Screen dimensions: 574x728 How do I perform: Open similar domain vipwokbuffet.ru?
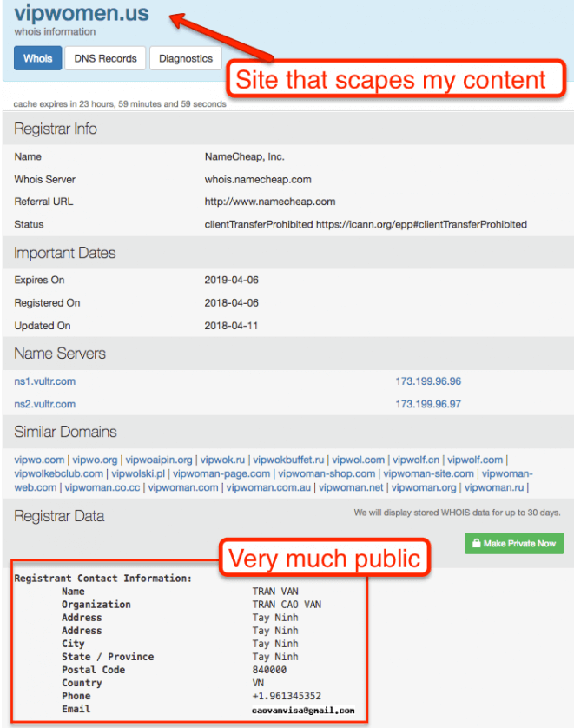288,460
